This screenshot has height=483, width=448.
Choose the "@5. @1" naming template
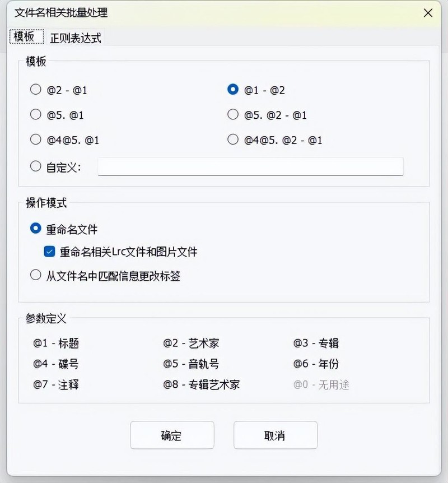tap(36, 114)
